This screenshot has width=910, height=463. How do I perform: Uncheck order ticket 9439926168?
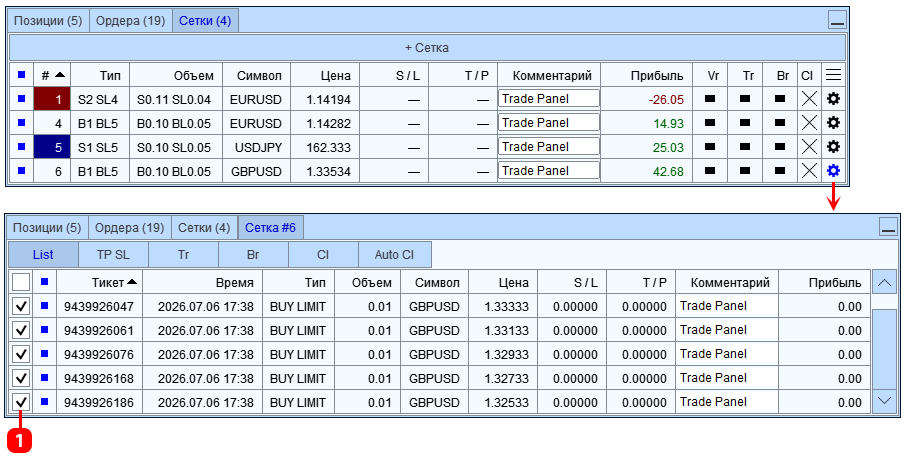tap(21, 378)
